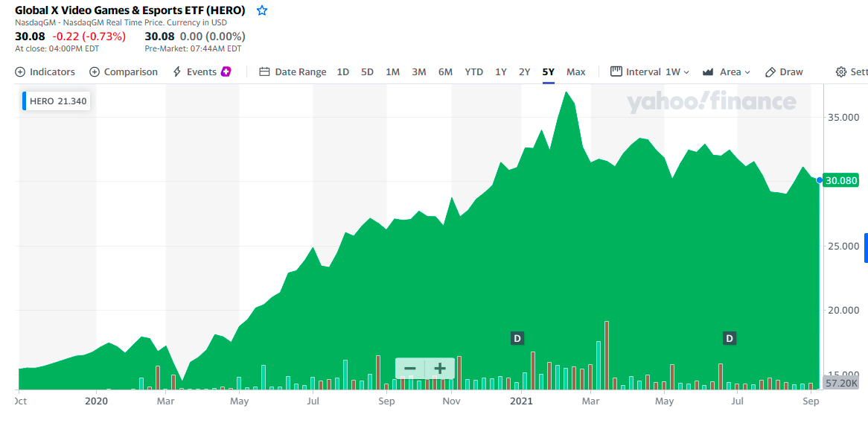Click the 57.20K volume label
This screenshot has width=868, height=426.
[x=841, y=383]
